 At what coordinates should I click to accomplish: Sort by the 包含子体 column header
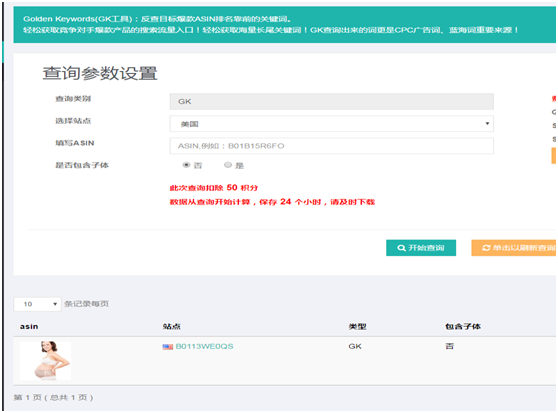pos(463,326)
